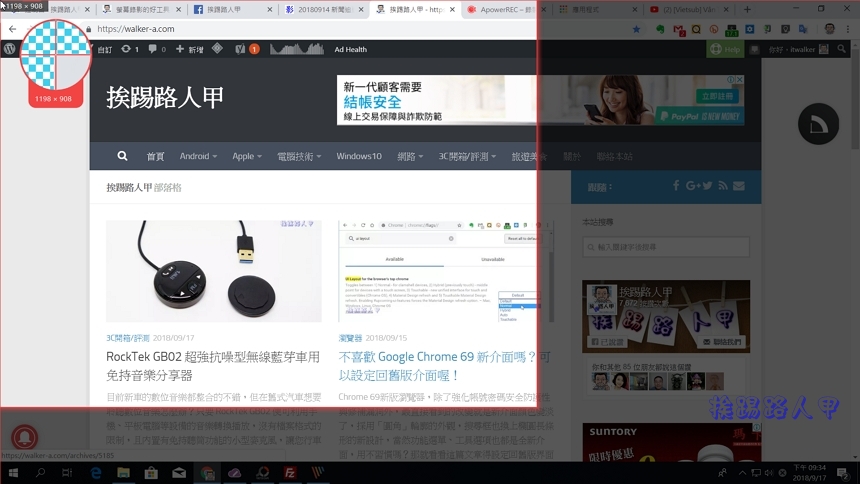Click the round RSS feed button
The width and height of the screenshot is (860, 484).
[818, 124]
